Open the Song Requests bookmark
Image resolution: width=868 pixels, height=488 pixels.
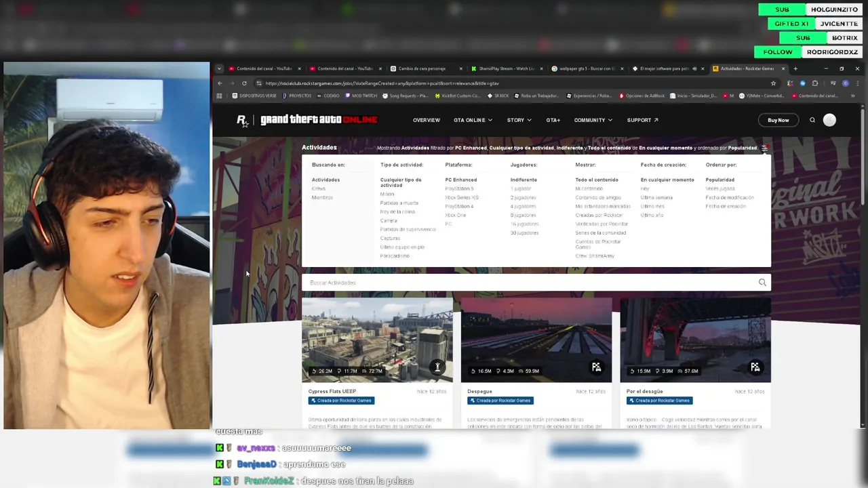pos(406,96)
